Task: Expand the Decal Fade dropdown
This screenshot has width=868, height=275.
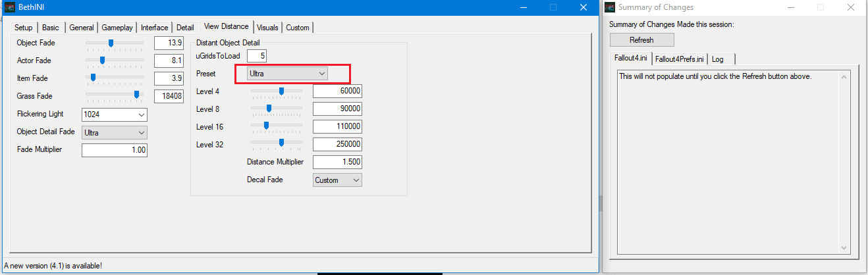Action: (337, 180)
